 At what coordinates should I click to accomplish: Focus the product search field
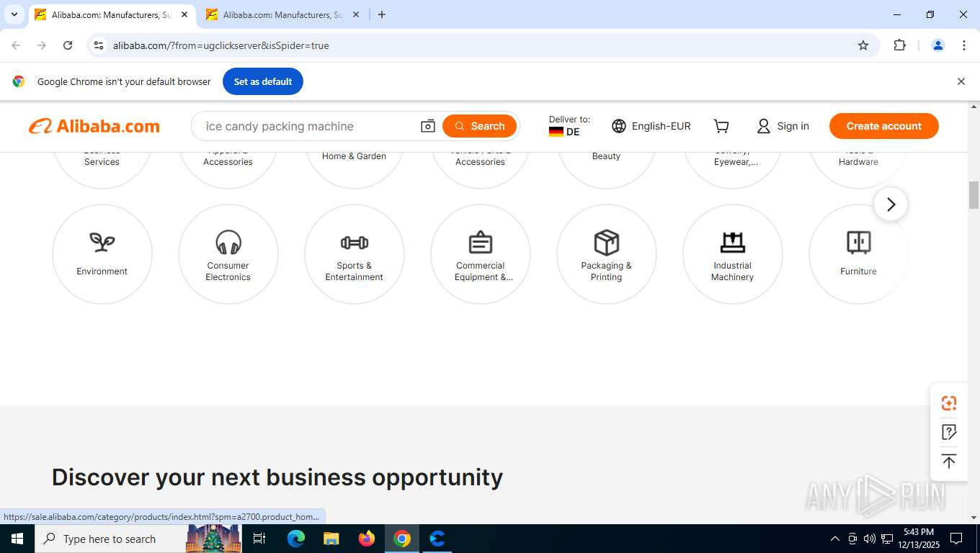click(306, 126)
